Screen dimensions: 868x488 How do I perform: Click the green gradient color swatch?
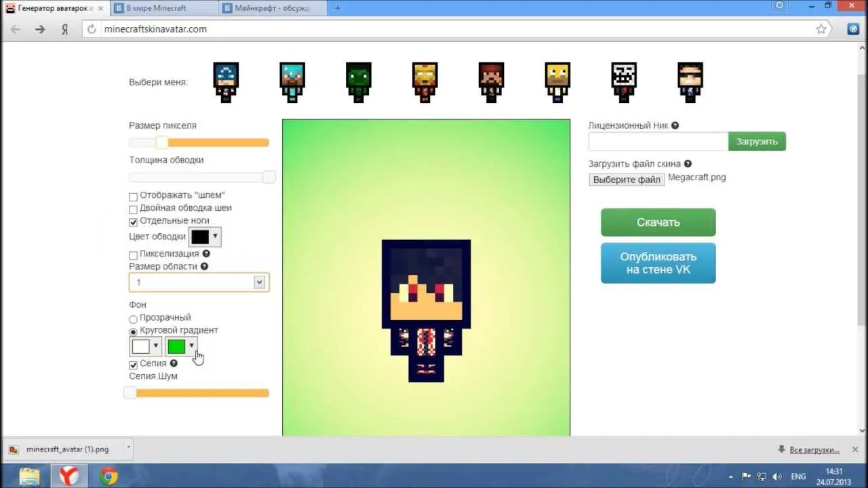point(176,346)
